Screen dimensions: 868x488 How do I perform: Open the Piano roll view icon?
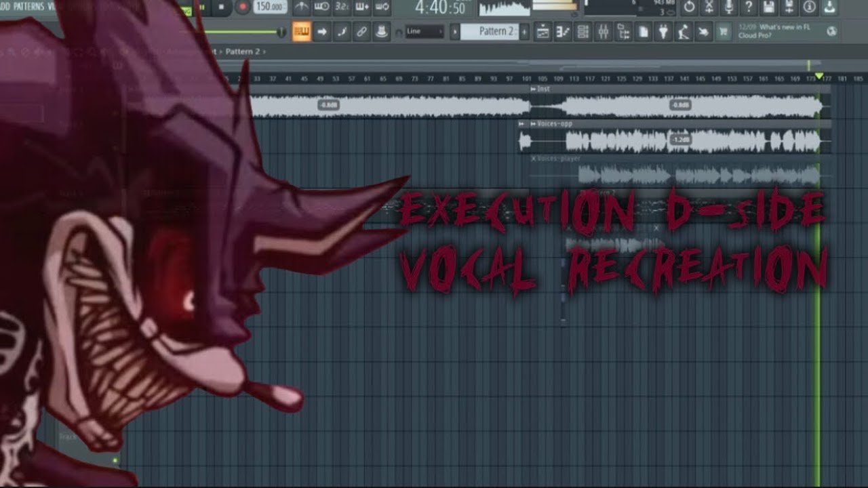562,31
